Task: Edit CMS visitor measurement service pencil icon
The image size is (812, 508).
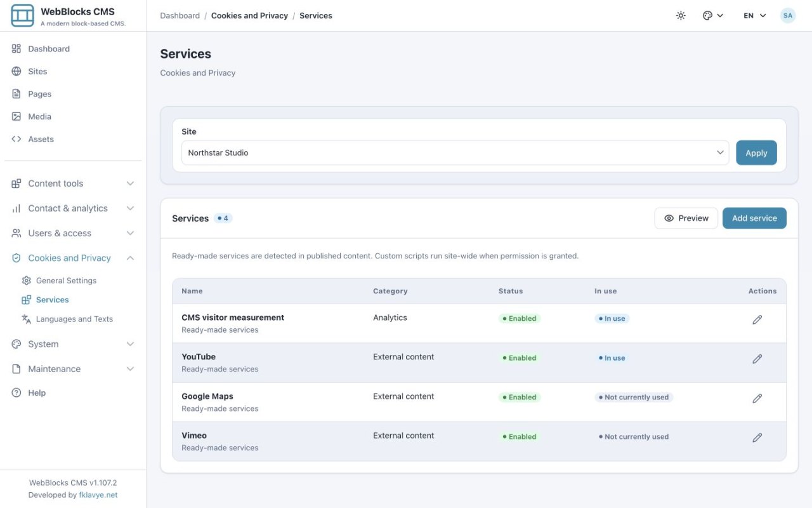Action: pyautogui.click(x=757, y=319)
